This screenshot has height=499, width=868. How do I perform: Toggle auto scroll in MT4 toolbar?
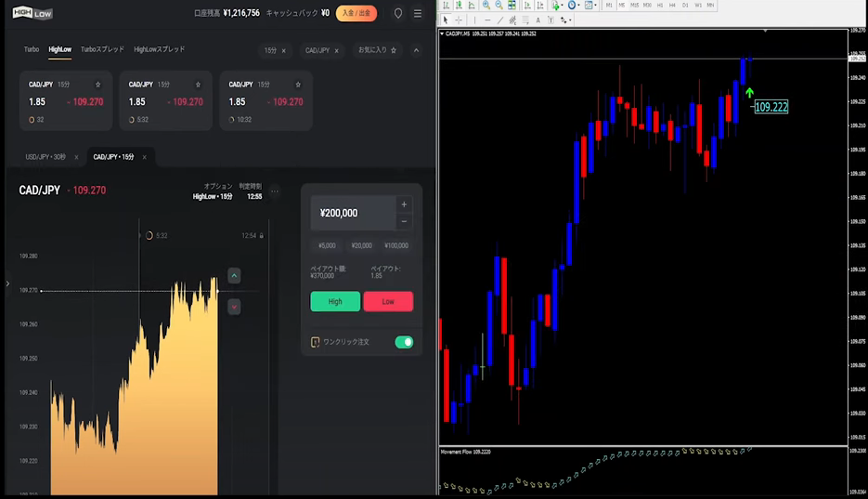coord(527,5)
